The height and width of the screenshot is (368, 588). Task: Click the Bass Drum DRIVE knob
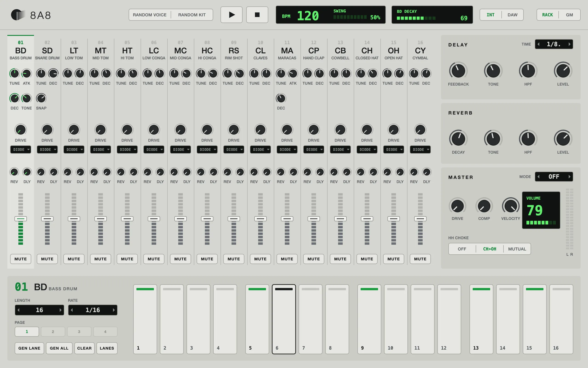21,130
